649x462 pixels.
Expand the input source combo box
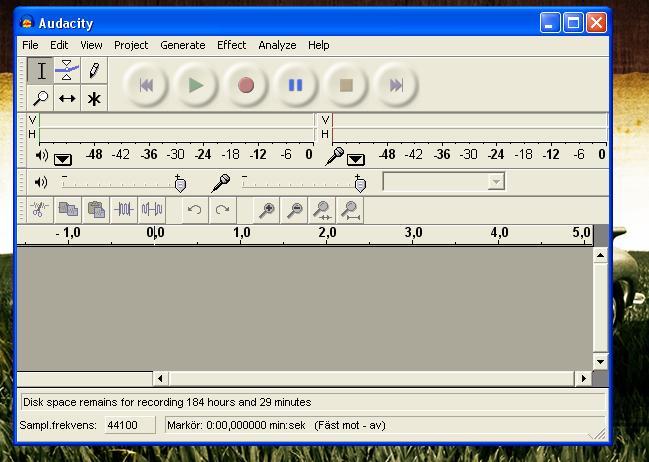tap(495, 182)
